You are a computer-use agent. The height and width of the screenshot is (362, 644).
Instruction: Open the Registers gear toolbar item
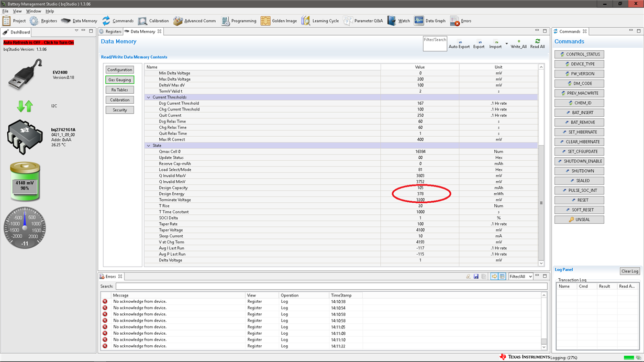click(x=43, y=21)
